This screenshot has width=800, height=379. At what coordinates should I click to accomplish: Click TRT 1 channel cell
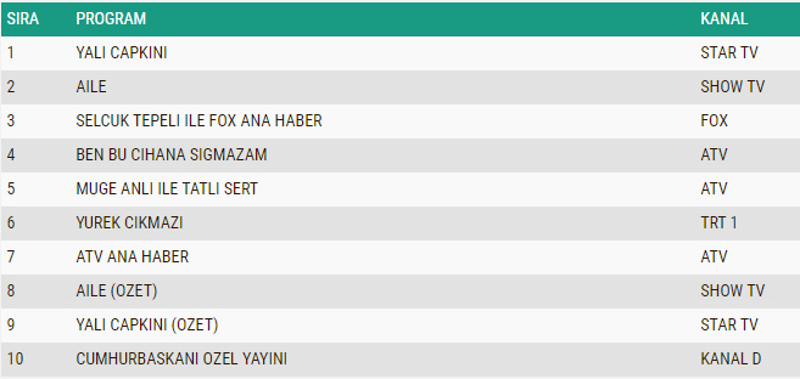[x=719, y=223]
